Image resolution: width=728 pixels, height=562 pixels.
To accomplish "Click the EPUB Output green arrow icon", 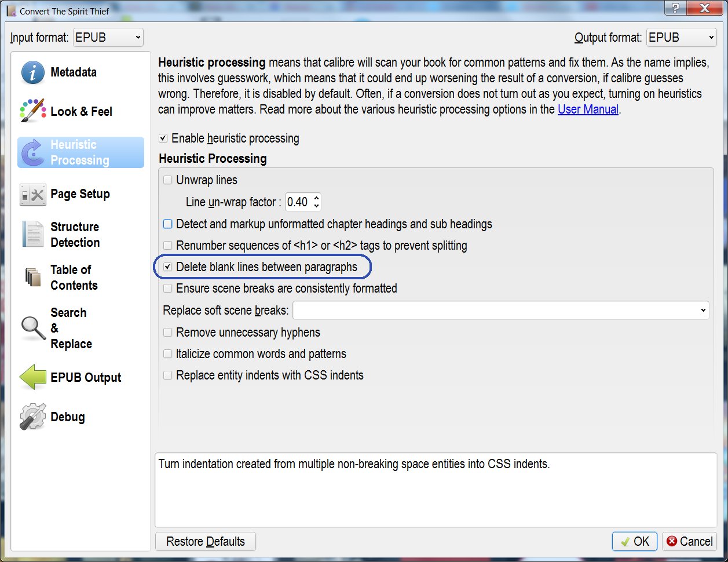I will [33, 378].
